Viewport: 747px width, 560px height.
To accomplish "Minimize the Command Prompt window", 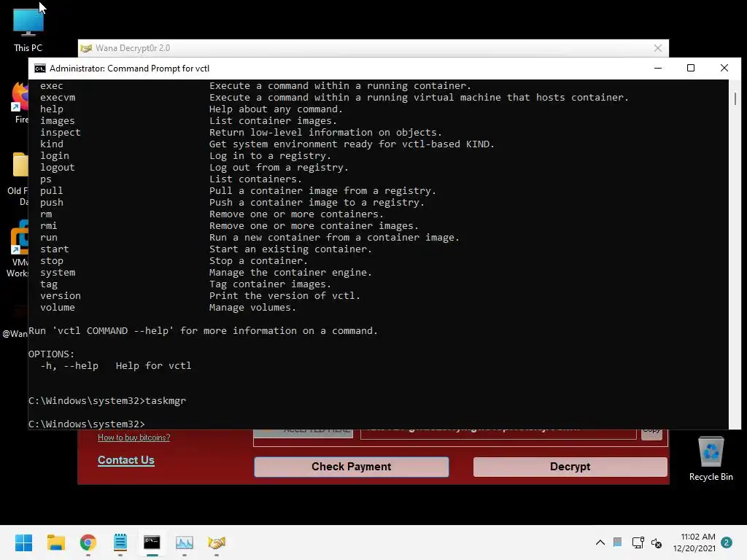I will (x=658, y=68).
